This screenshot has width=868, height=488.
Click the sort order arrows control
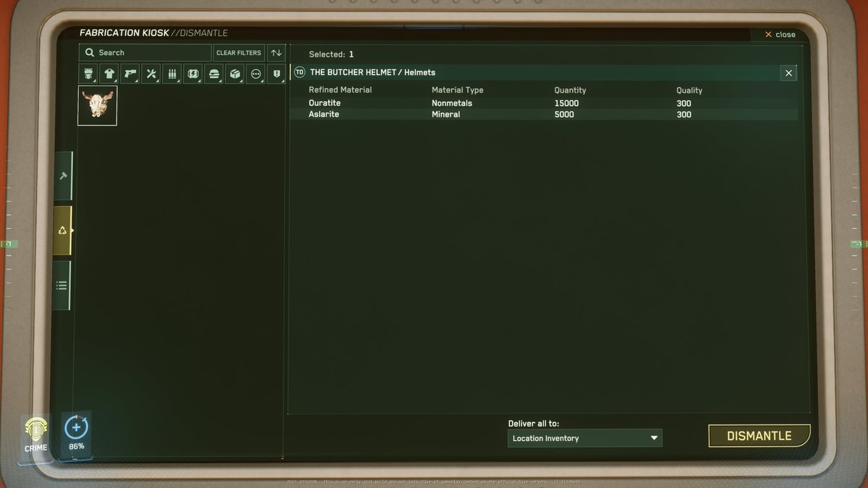pos(276,52)
